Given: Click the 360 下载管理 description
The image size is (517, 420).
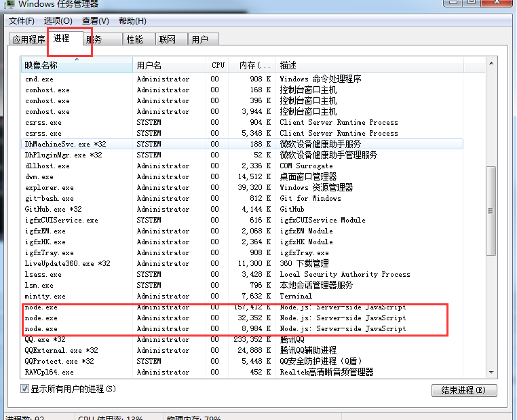Looking at the screenshot, I should pos(304,264).
